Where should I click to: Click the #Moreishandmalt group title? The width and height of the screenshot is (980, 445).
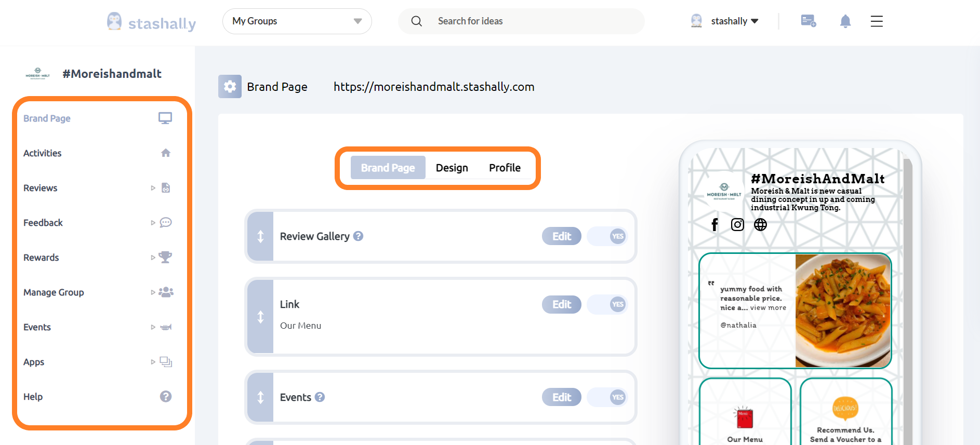point(112,74)
